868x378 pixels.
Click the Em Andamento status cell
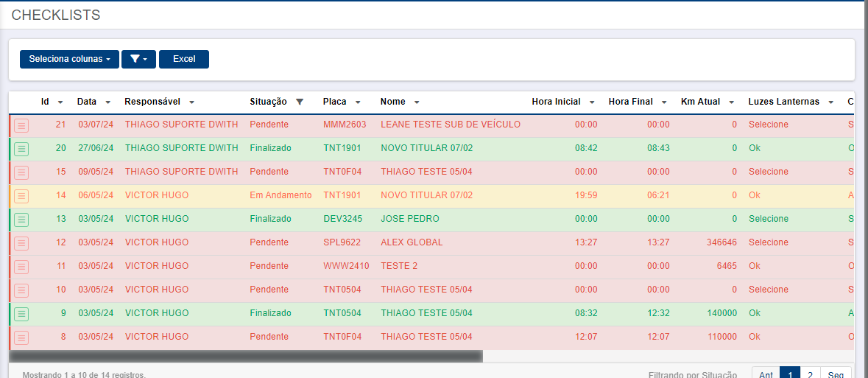[x=280, y=195]
